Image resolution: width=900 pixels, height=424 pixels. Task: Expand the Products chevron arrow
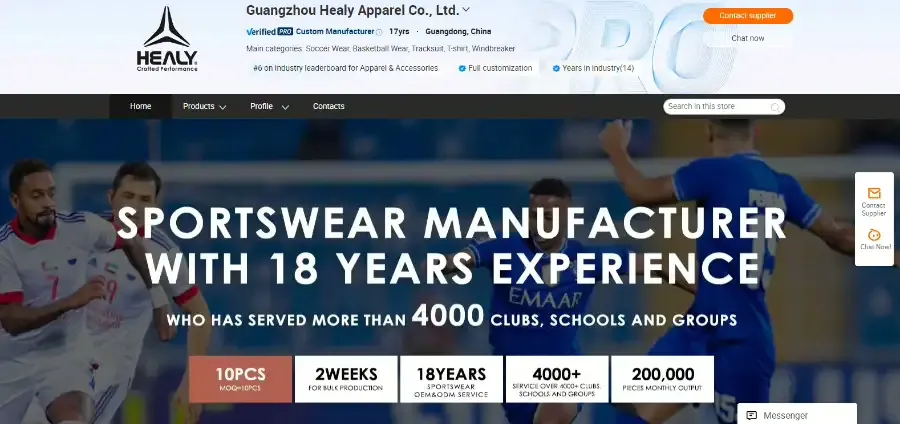(x=223, y=107)
